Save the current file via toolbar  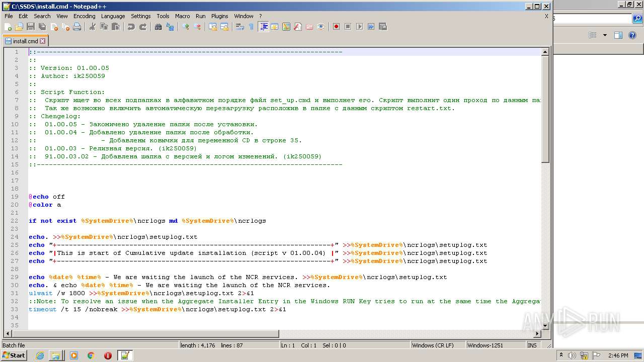tap(31, 27)
